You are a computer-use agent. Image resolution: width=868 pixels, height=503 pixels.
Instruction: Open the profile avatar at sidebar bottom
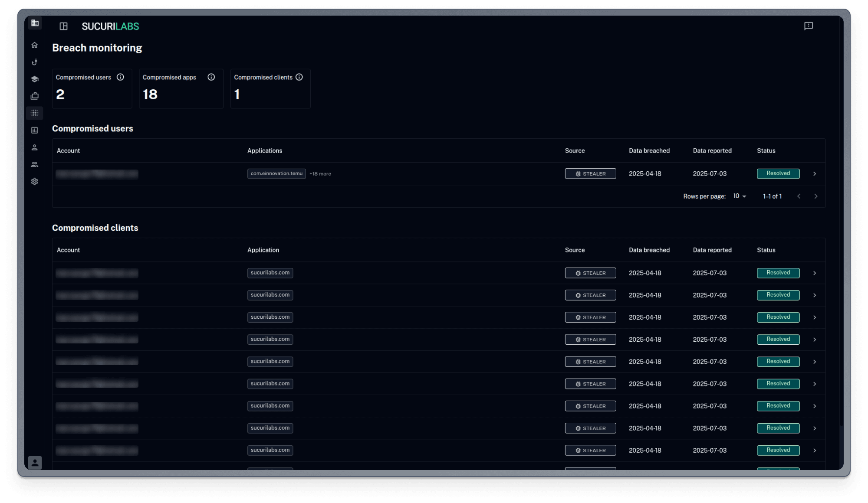(x=35, y=463)
